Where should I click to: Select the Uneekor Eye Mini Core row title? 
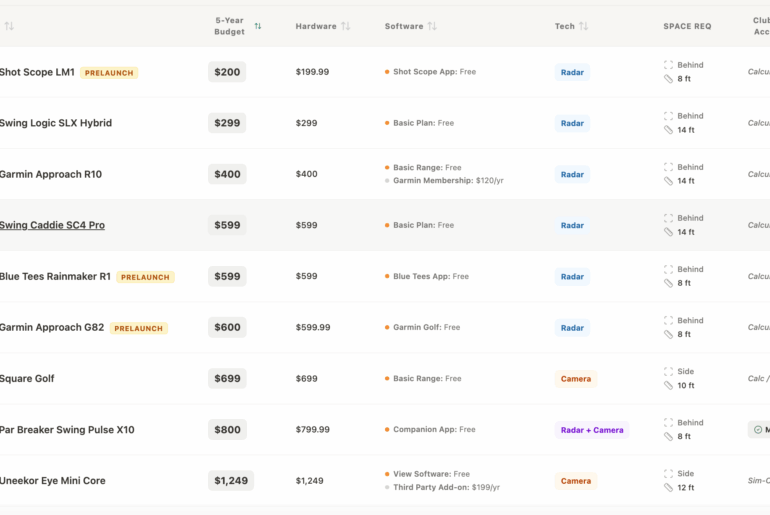click(53, 481)
